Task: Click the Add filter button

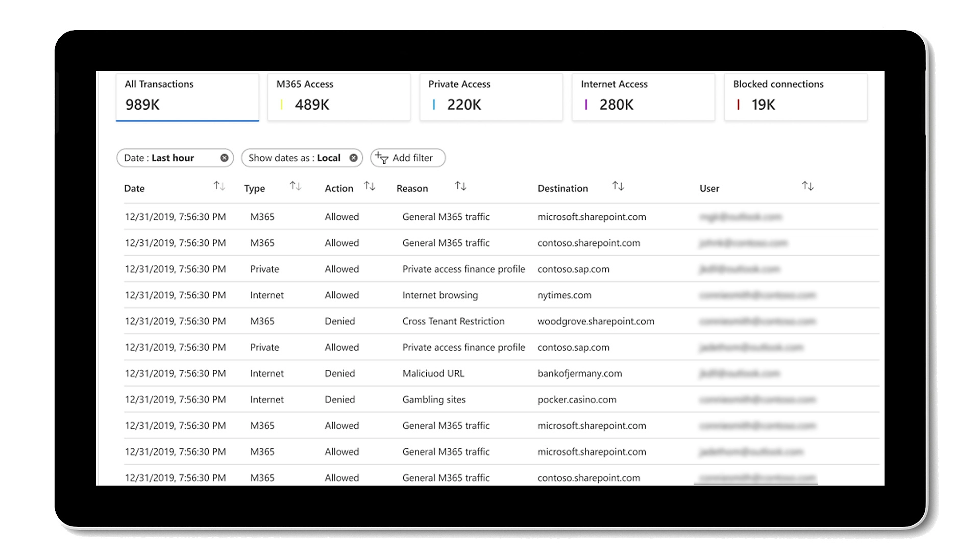Action: point(407,158)
